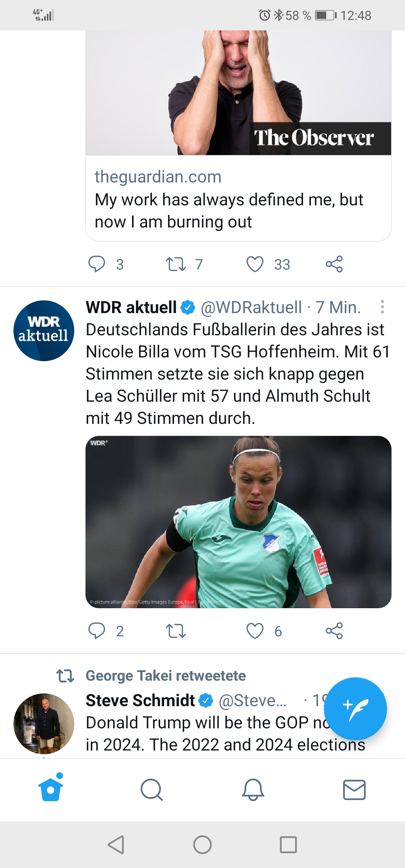Share the WDR aktuell tweet
Image resolution: width=405 pixels, height=868 pixels.
click(334, 631)
